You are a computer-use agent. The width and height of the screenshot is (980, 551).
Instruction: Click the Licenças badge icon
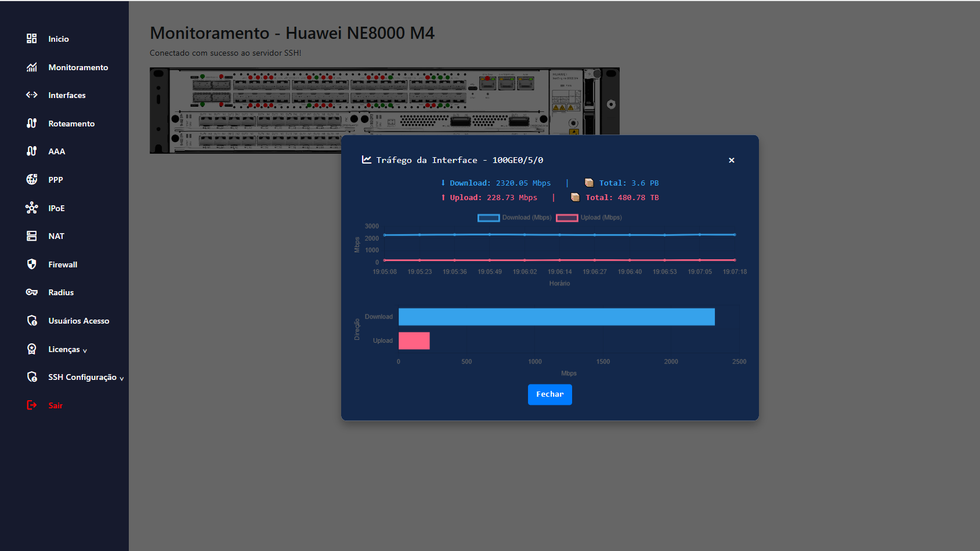[x=32, y=349]
